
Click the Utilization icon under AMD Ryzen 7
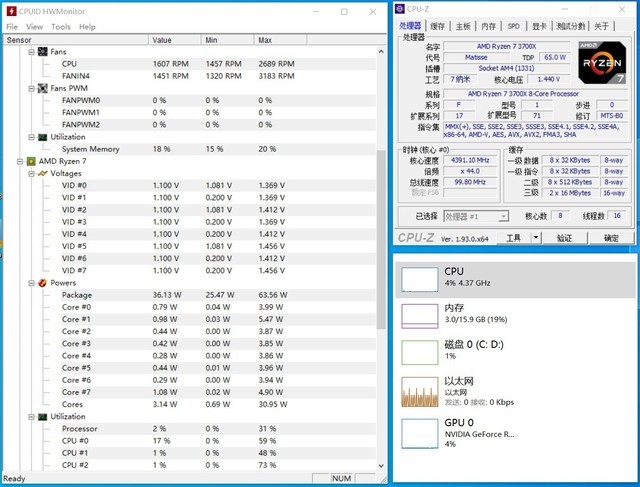42,417
